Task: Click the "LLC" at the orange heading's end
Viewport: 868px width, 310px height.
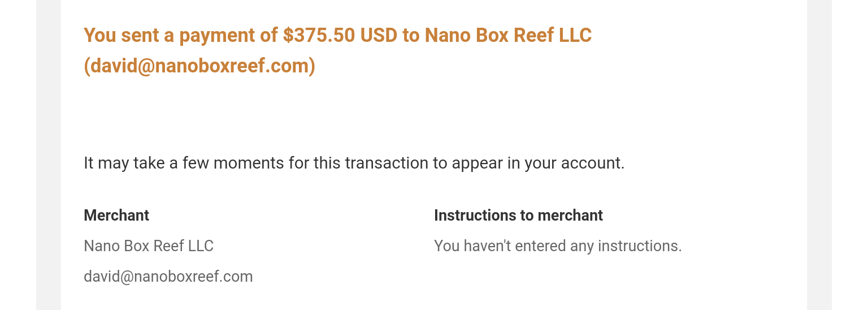Action: pos(575,35)
